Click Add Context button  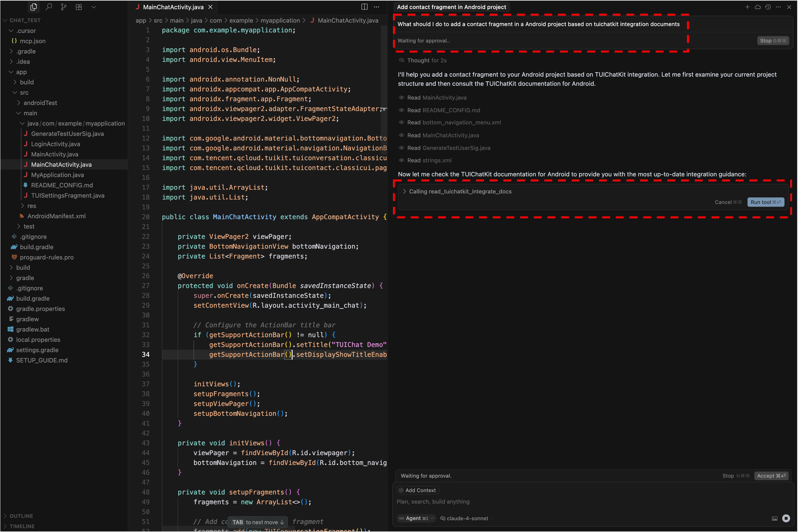418,490
